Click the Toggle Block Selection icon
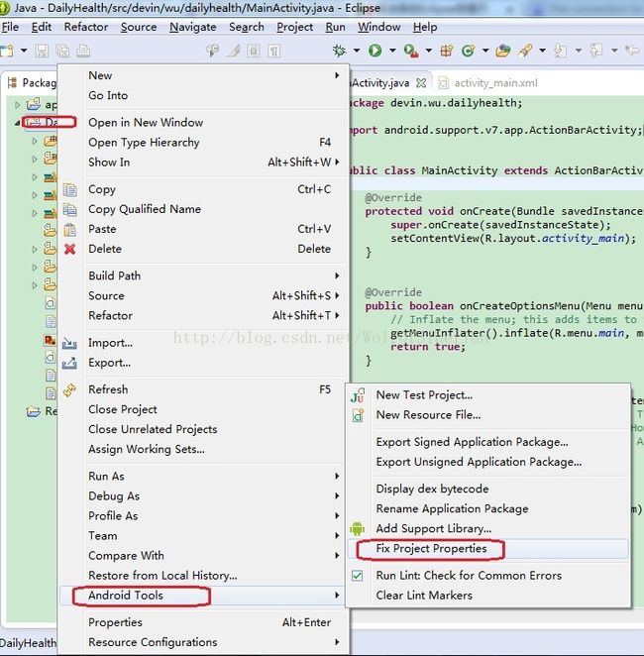The height and width of the screenshot is (656, 644). click(254, 52)
